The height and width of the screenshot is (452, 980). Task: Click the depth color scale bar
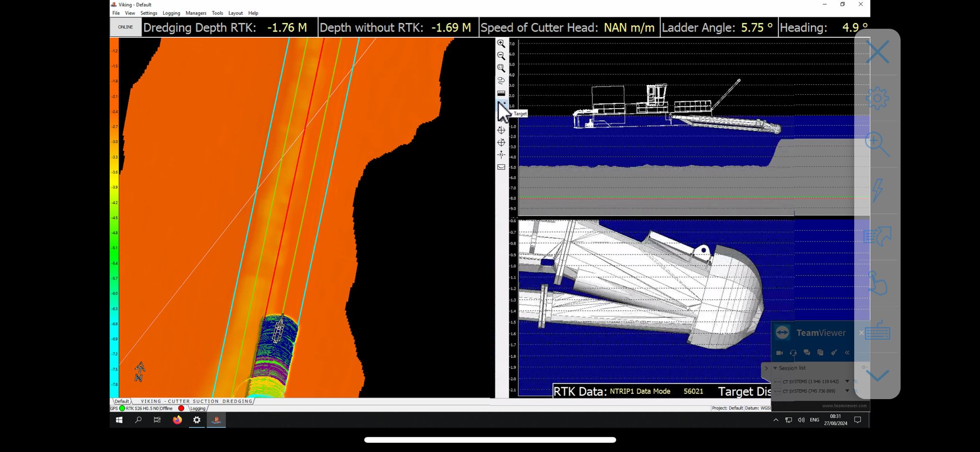[114, 218]
